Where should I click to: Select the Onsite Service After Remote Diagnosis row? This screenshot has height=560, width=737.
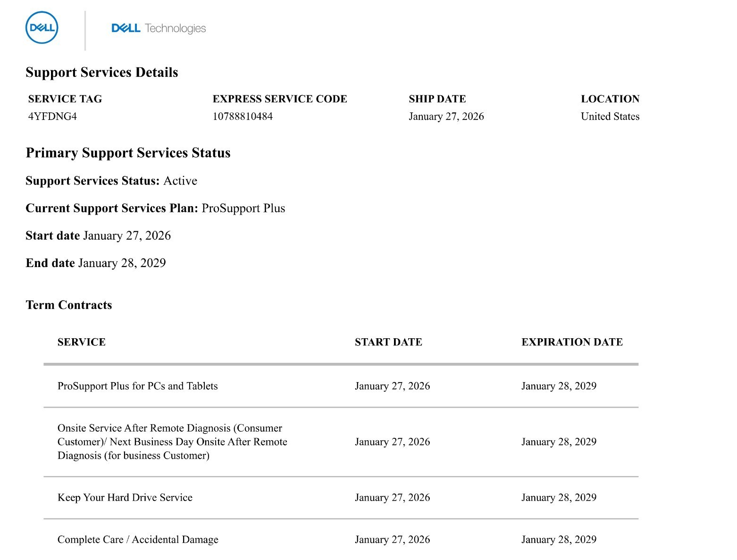(341, 442)
